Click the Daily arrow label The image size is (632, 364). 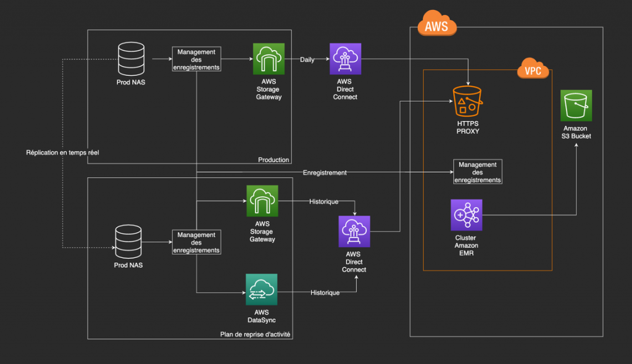(307, 59)
